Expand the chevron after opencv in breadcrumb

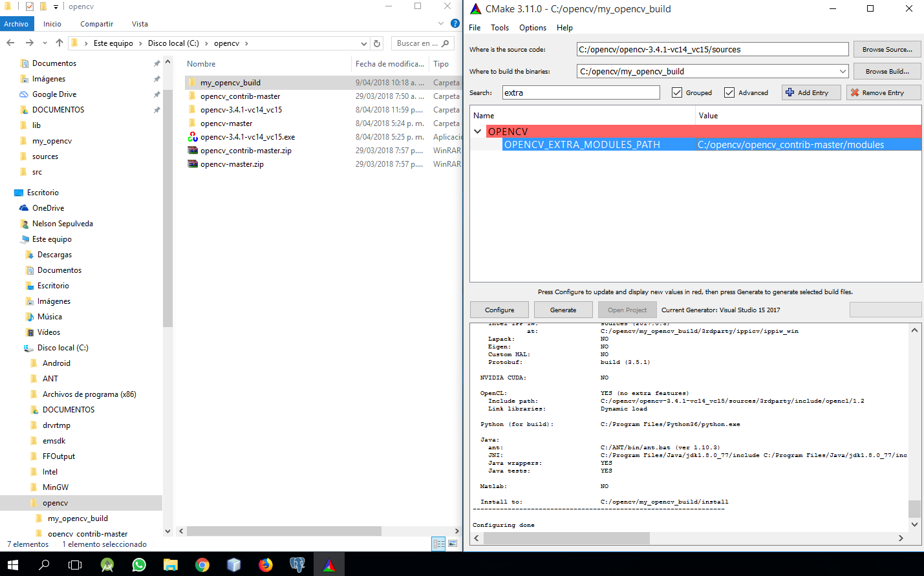click(x=246, y=43)
